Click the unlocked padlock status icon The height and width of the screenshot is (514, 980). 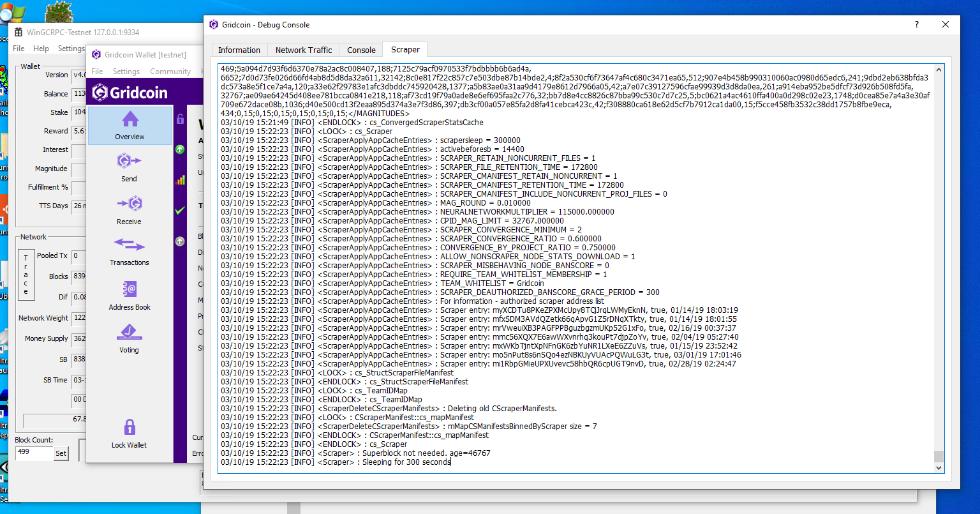[180, 119]
